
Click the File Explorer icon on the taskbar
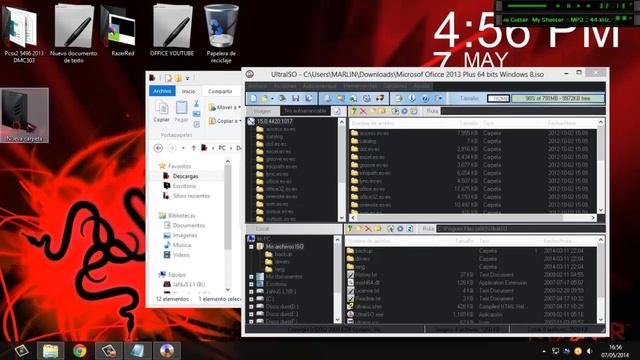click(50, 351)
